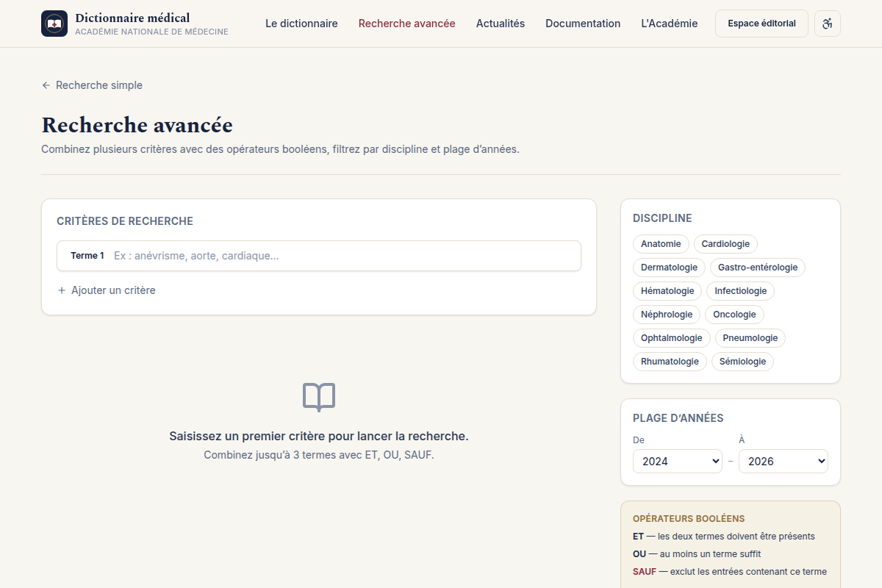Open the Documentation section
The height and width of the screenshot is (588, 882).
tap(583, 24)
